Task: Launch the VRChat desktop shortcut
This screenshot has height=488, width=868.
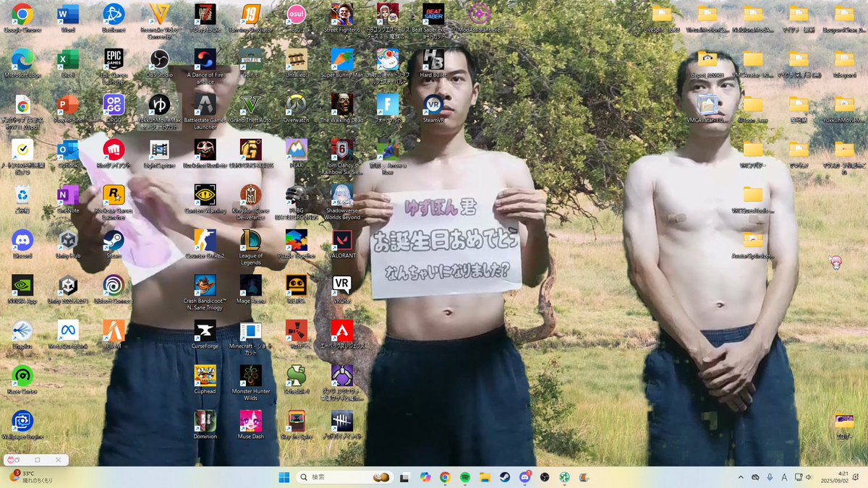Action: click(x=342, y=289)
